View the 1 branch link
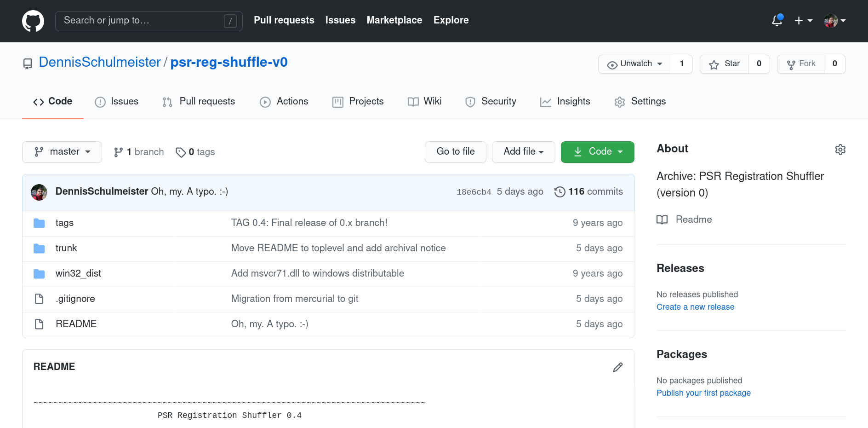The width and height of the screenshot is (868, 428). (139, 152)
